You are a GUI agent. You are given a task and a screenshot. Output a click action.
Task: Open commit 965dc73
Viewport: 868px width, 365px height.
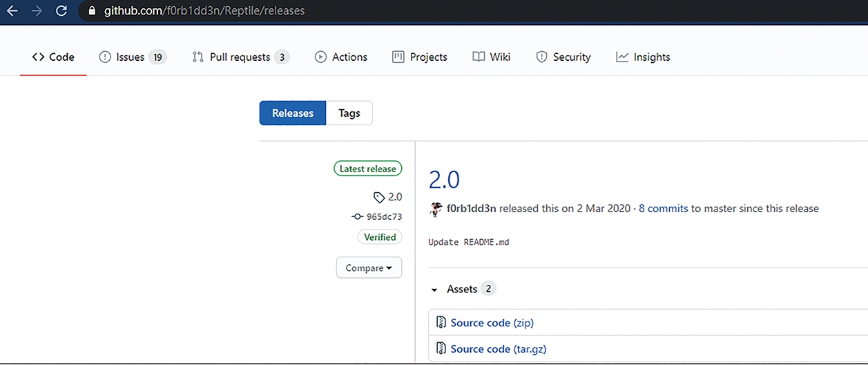coord(384,216)
